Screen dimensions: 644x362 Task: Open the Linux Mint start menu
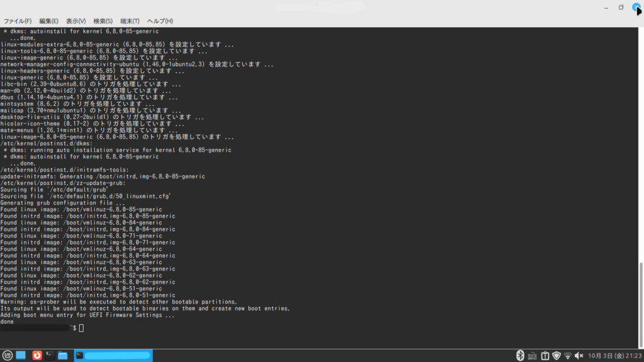tap(8, 356)
